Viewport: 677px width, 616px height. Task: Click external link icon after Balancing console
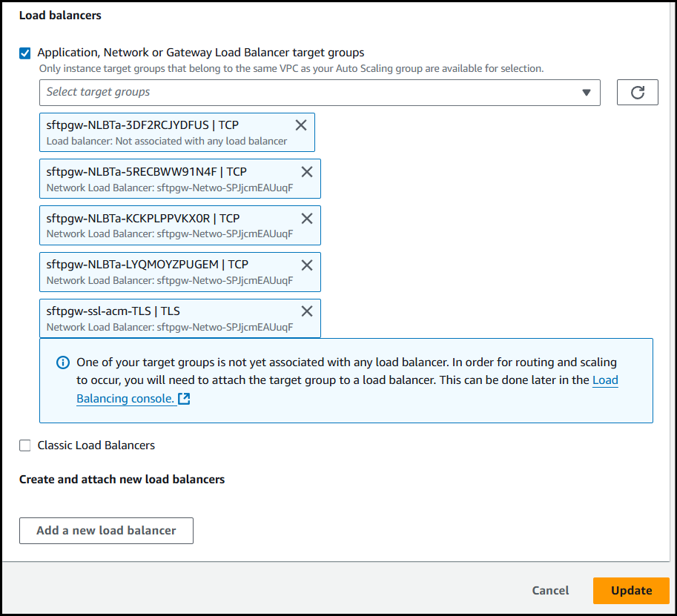pos(184,399)
